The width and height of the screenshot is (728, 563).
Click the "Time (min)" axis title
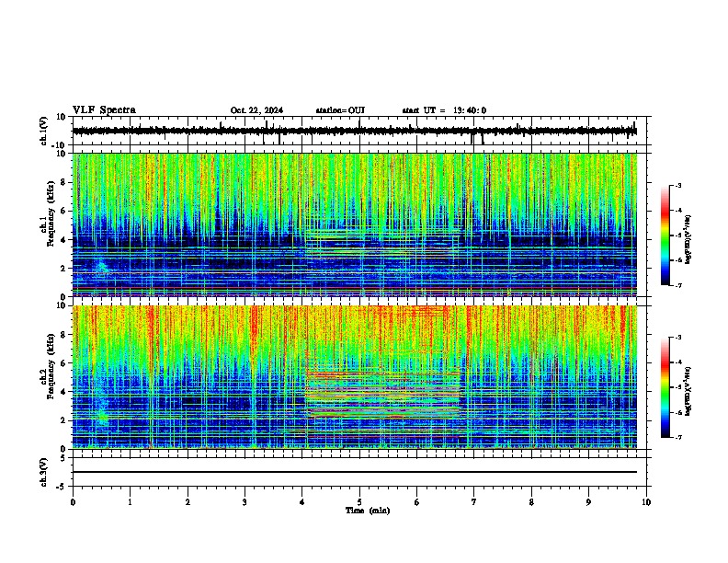368,511
